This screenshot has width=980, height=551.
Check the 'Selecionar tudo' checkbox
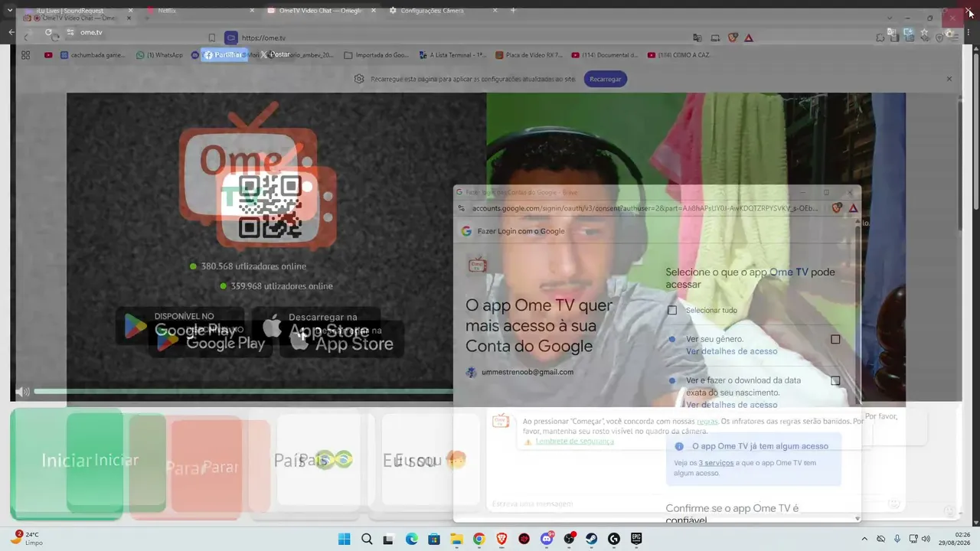(x=672, y=310)
